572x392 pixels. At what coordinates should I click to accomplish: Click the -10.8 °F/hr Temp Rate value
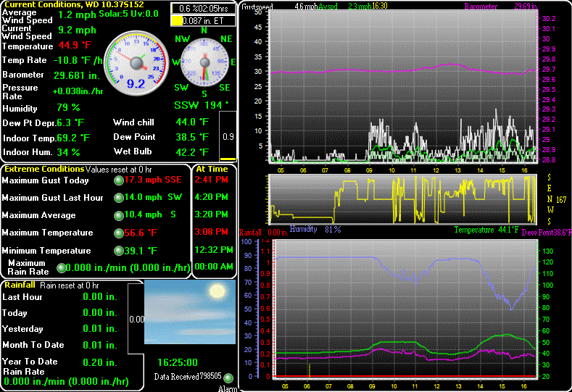pyautogui.click(x=78, y=61)
